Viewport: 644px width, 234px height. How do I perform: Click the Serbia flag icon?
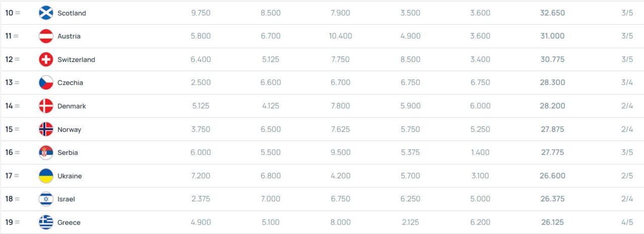(x=46, y=152)
